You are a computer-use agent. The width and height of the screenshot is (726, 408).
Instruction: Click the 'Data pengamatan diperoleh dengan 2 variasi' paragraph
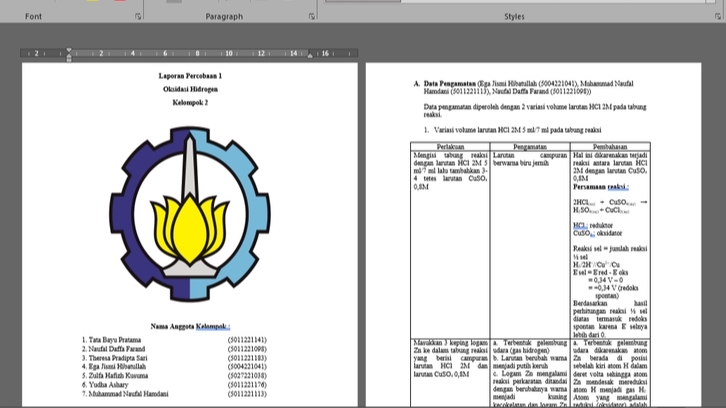click(x=535, y=111)
